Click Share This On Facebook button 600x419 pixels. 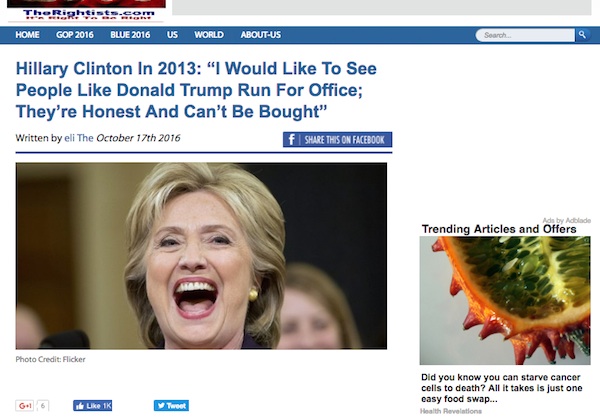pyautogui.click(x=338, y=140)
